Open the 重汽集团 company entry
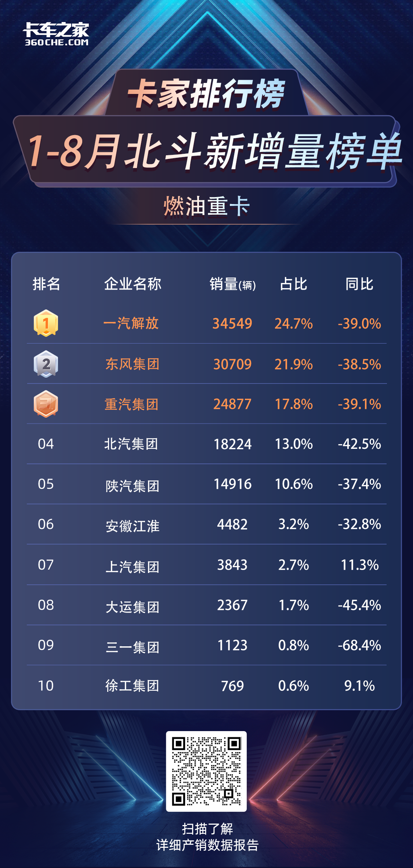 point(131,404)
